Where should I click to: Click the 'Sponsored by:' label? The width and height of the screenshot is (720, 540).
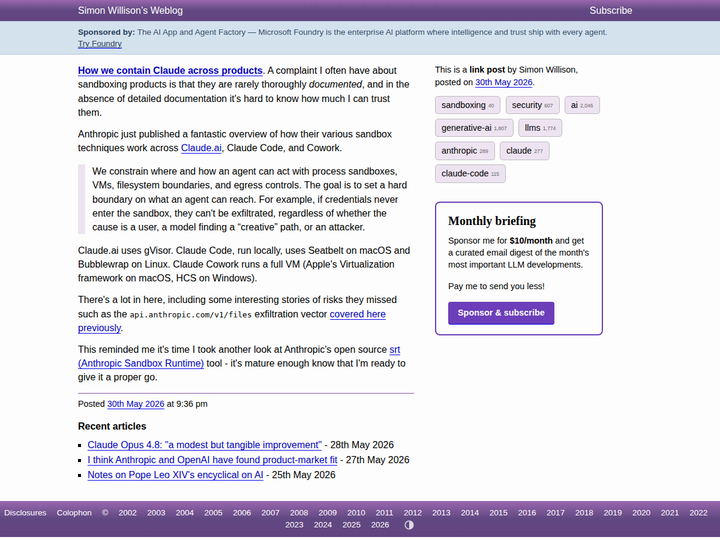tap(106, 32)
